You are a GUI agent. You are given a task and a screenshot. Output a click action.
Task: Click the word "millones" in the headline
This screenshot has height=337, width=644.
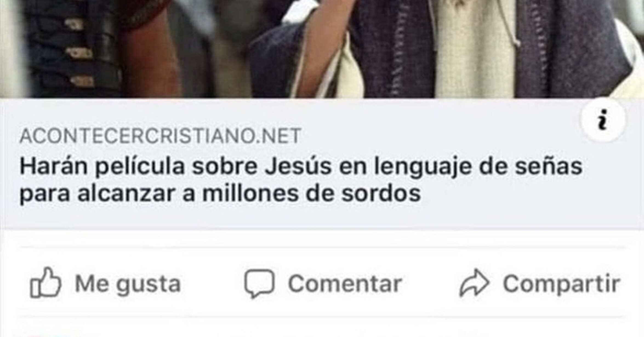(250, 193)
